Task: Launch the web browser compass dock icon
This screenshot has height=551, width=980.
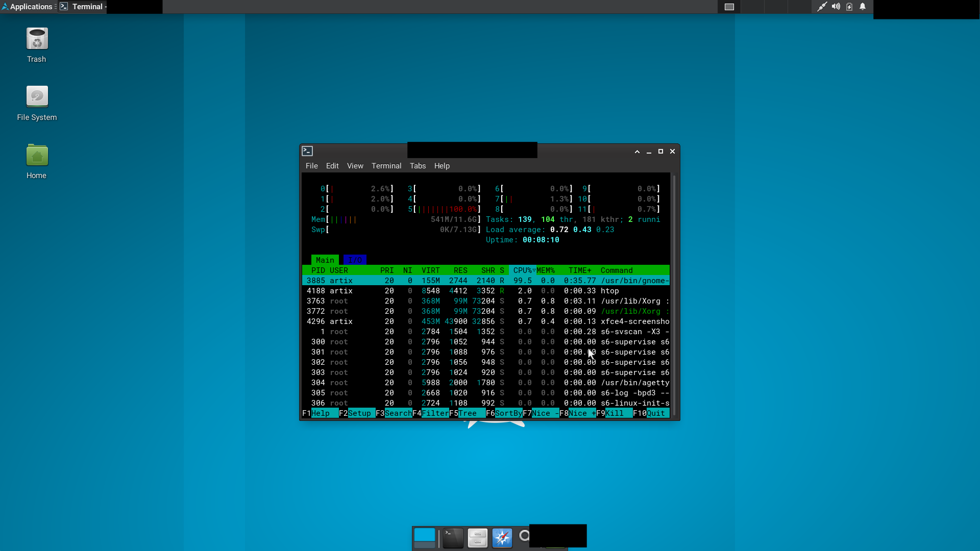Action: (x=502, y=538)
